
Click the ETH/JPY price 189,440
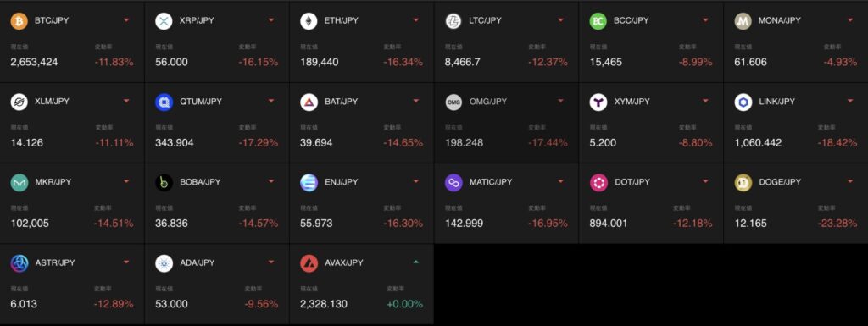click(320, 62)
